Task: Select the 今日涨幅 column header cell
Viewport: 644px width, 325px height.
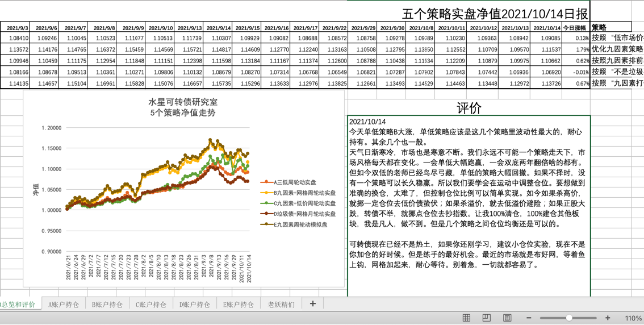Action: 575,27
